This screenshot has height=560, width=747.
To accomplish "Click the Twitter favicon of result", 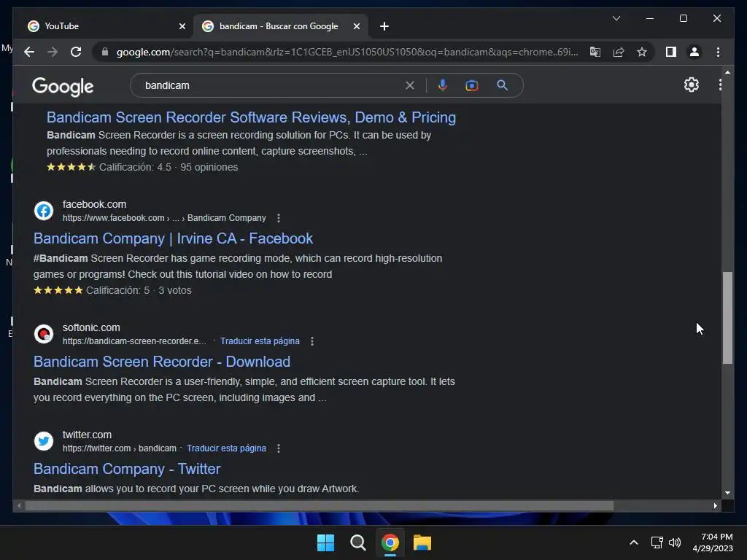I will [43, 441].
